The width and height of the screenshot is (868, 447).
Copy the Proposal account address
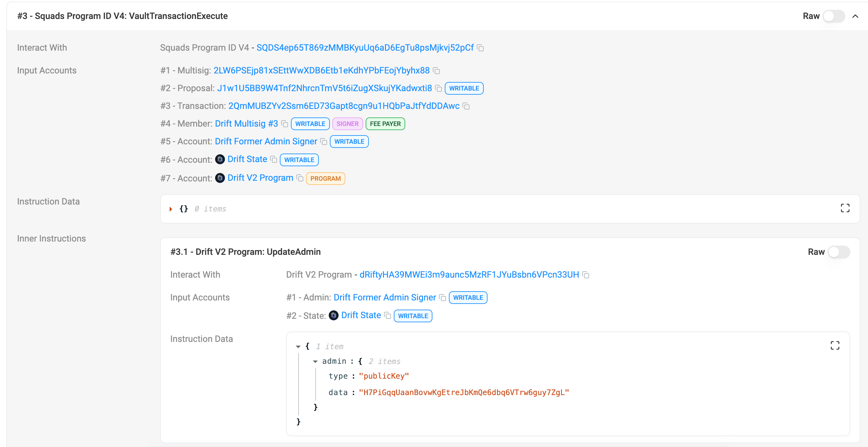click(x=438, y=89)
